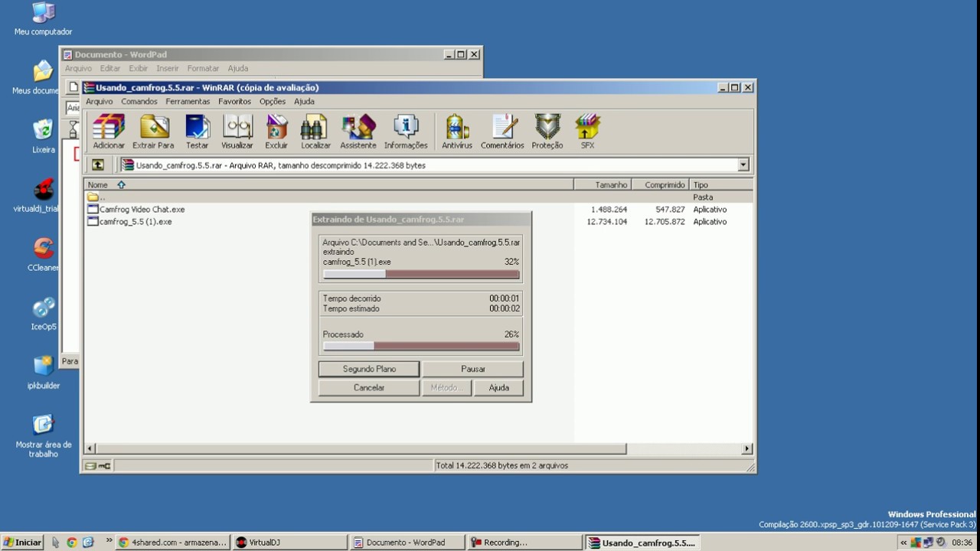
Task: Launch the Assistente wizard icon
Action: (358, 132)
